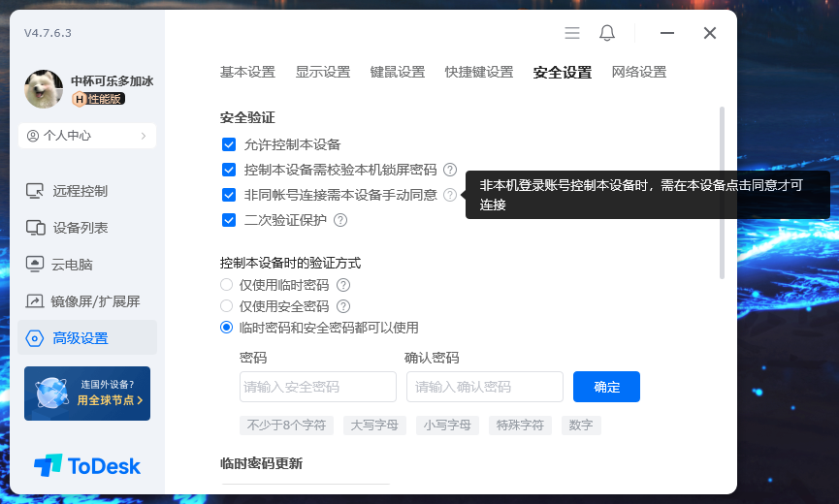Viewport: 839px width, 504px height.
Task: Close the ToDesk window
Action: [709, 33]
